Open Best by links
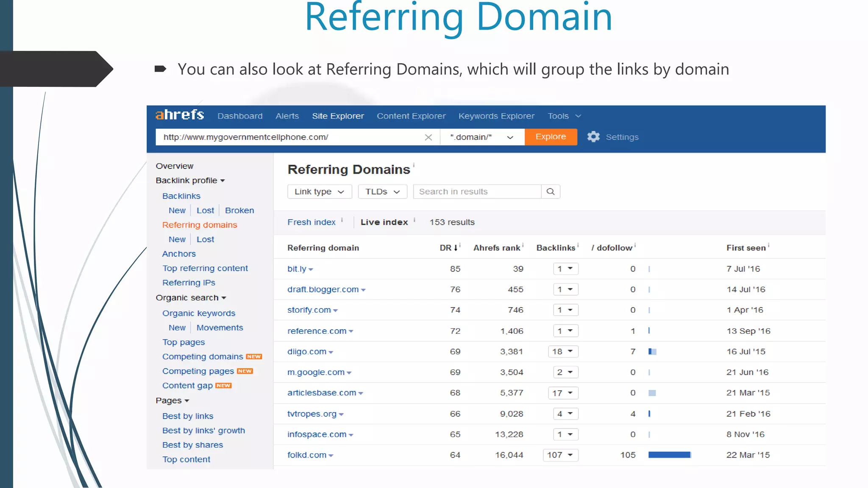Viewport: 868px width, 488px height. tap(188, 416)
